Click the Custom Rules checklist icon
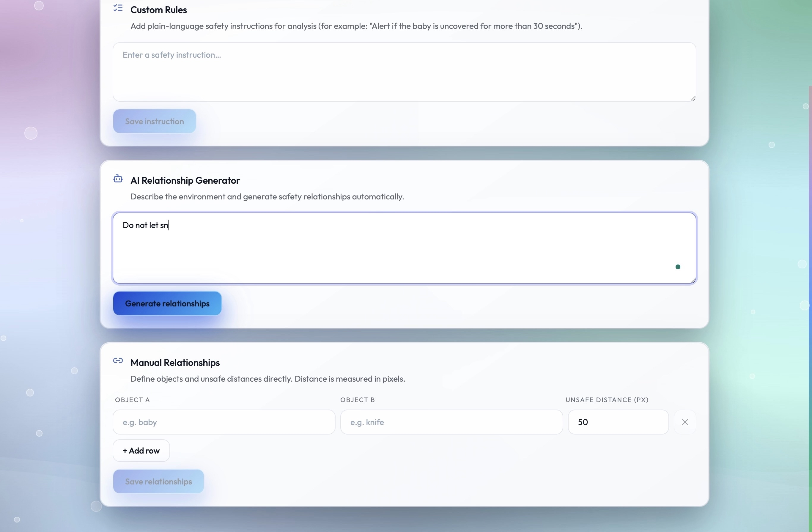The image size is (812, 532). [x=118, y=8]
